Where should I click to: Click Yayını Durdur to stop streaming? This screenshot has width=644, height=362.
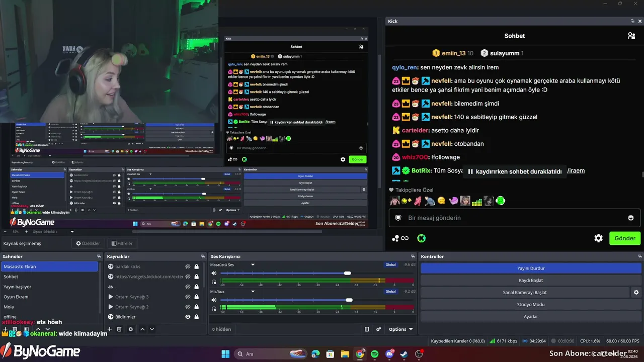531,268
